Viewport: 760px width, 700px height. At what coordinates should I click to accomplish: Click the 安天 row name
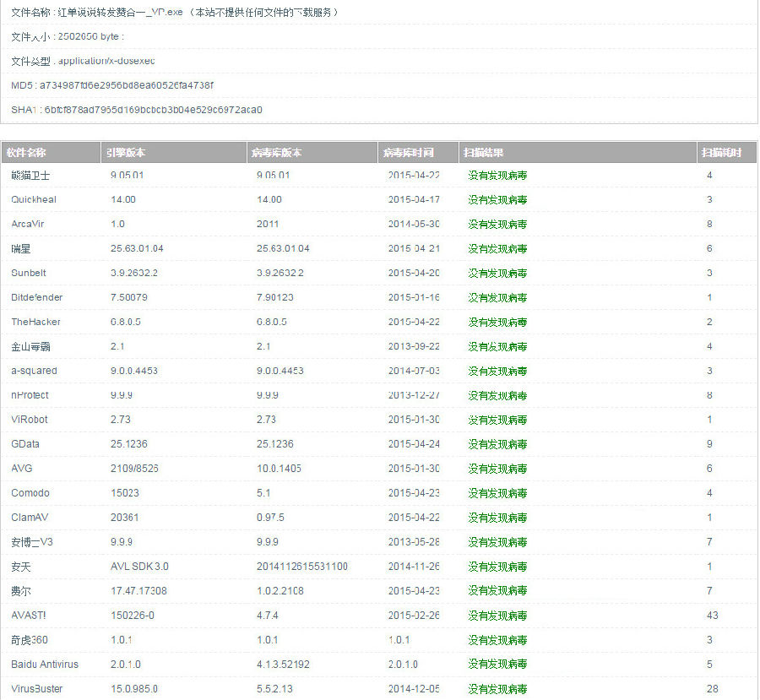click(21, 567)
